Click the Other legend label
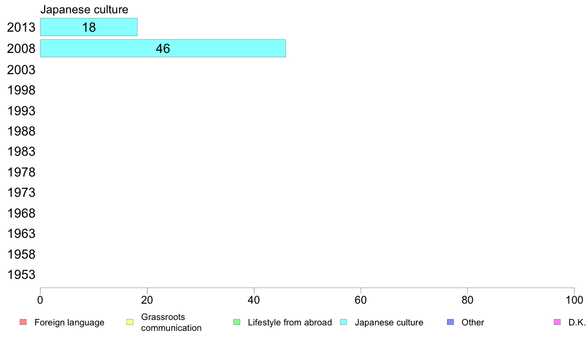 pyautogui.click(x=473, y=322)
